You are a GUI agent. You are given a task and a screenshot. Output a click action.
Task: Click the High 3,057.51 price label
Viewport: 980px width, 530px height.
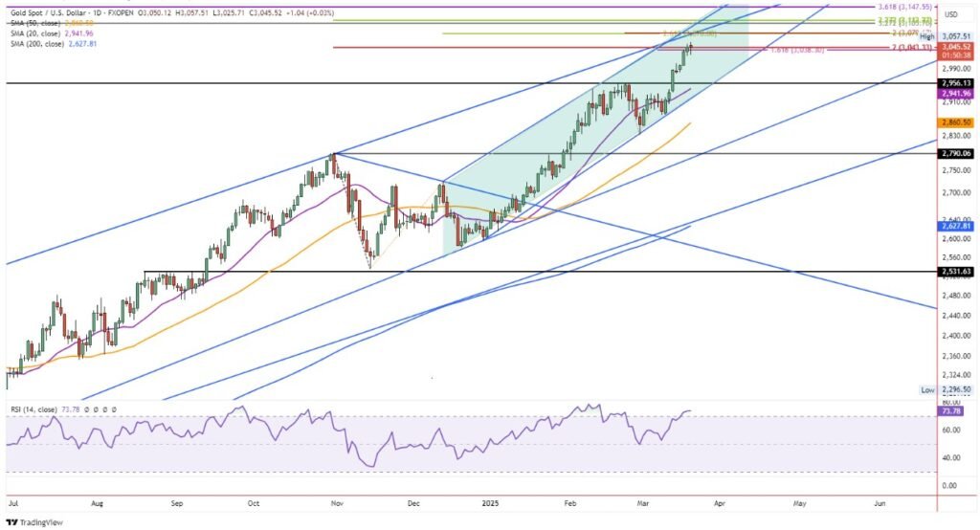947,37
